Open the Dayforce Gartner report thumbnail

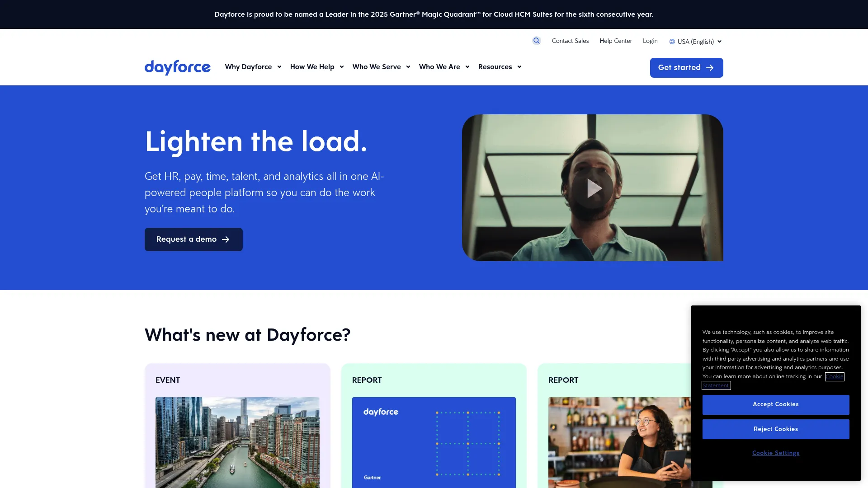tap(434, 442)
